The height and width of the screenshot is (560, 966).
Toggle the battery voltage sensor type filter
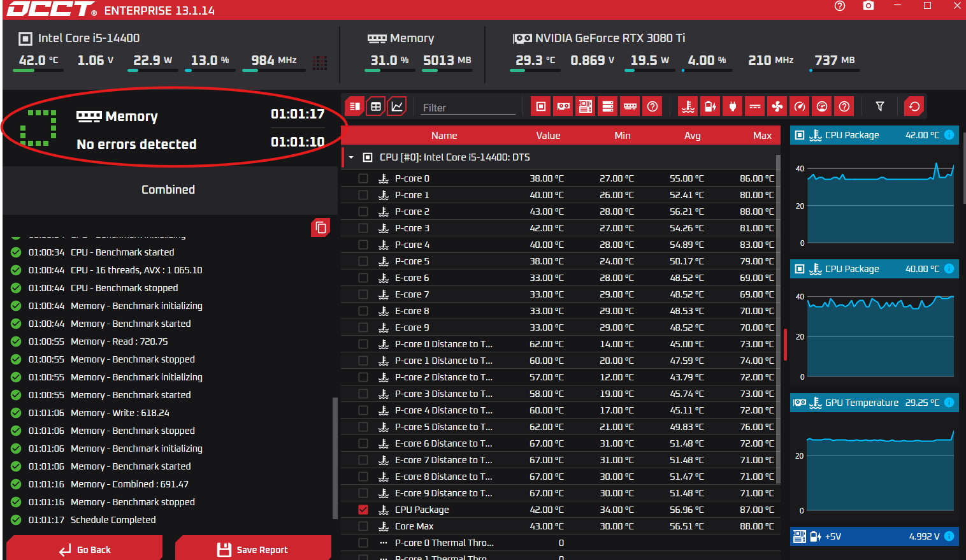click(710, 106)
